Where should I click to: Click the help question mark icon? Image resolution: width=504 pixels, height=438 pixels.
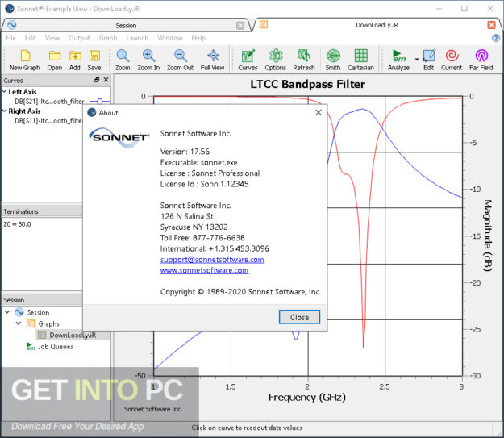tap(496, 38)
